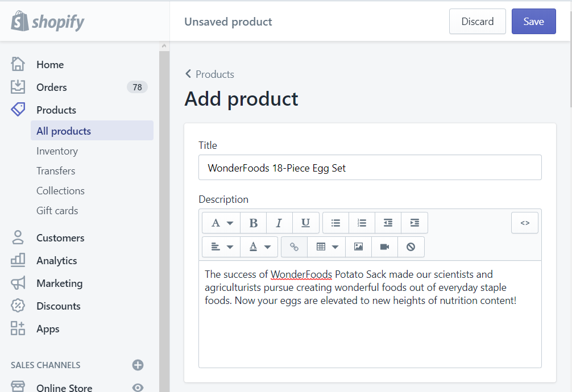Show HTML code view of description

point(525,223)
